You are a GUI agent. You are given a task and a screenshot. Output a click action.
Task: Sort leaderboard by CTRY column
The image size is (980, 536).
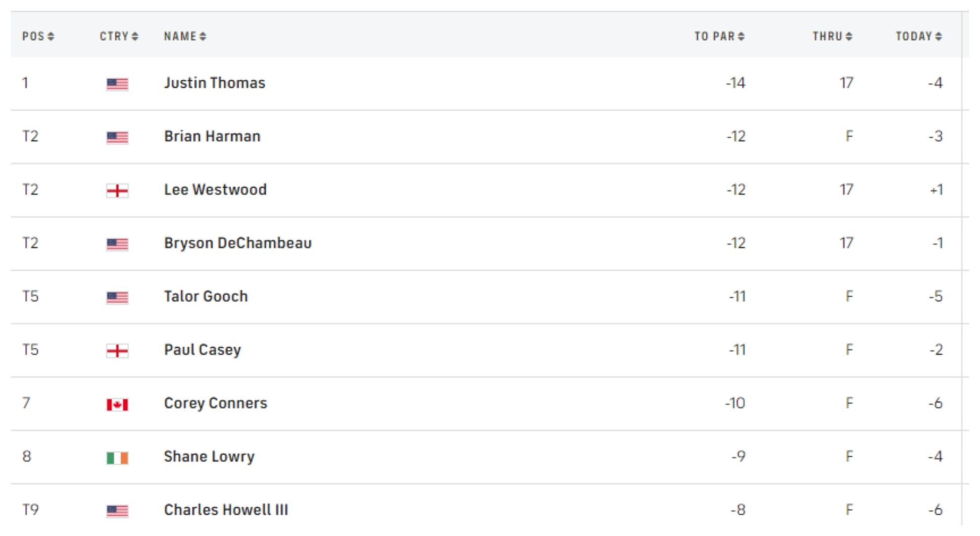pos(119,36)
